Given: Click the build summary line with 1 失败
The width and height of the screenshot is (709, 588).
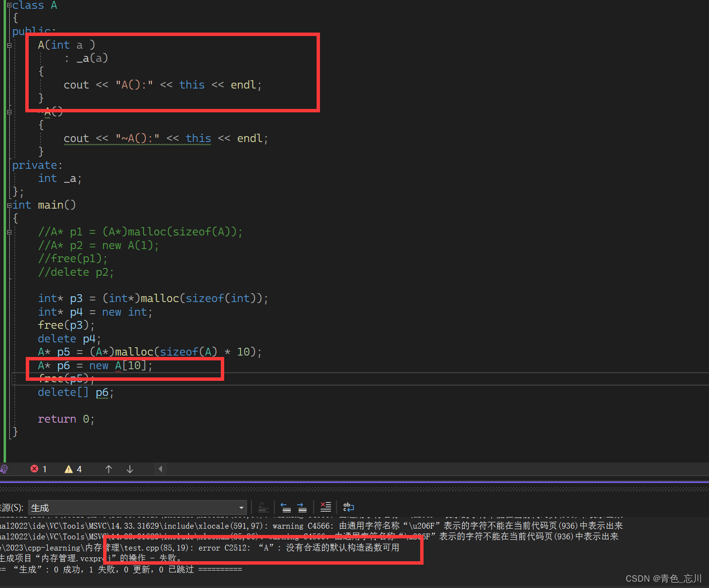Looking at the screenshot, I should 121,569.
